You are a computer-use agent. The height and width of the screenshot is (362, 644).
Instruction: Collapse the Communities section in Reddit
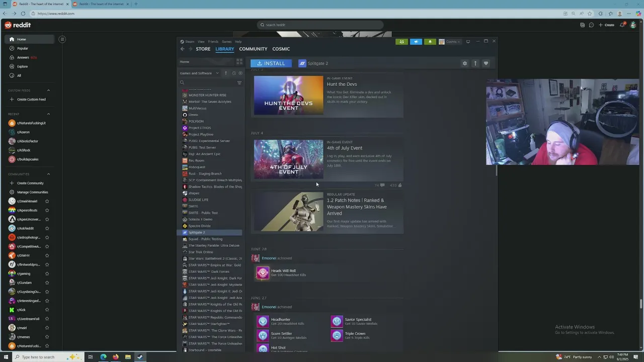pos(48,174)
